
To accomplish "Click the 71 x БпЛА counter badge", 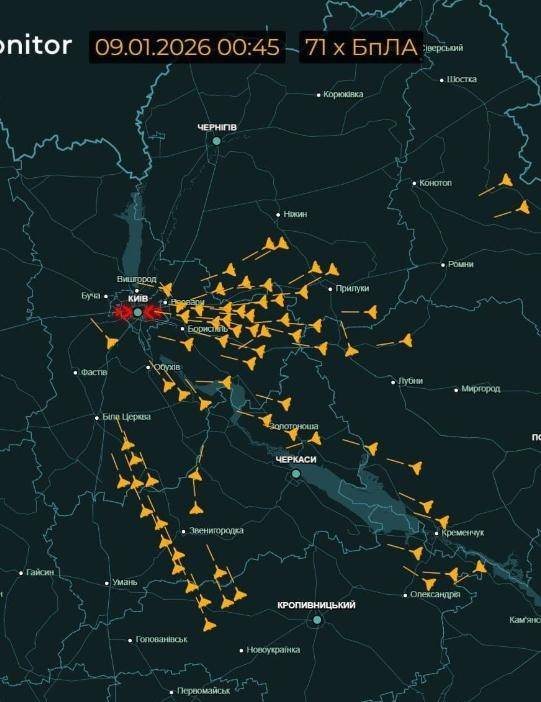I will tap(361, 47).
